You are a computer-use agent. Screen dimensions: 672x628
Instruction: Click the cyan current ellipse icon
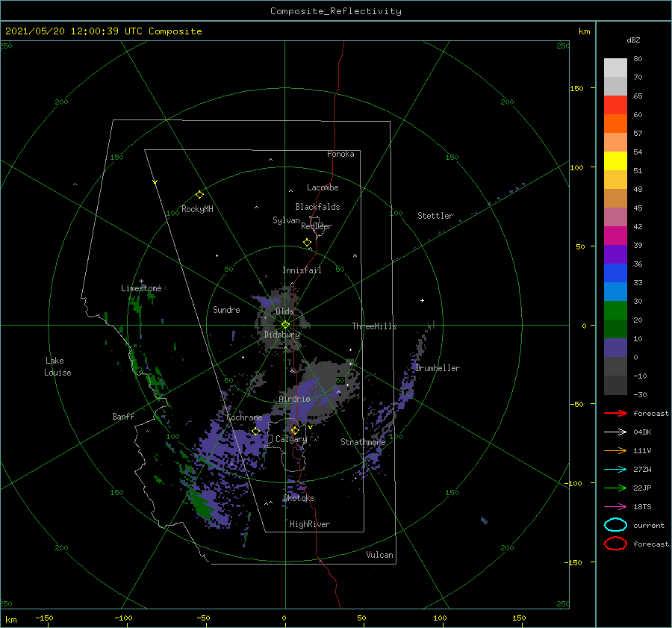(615, 525)
